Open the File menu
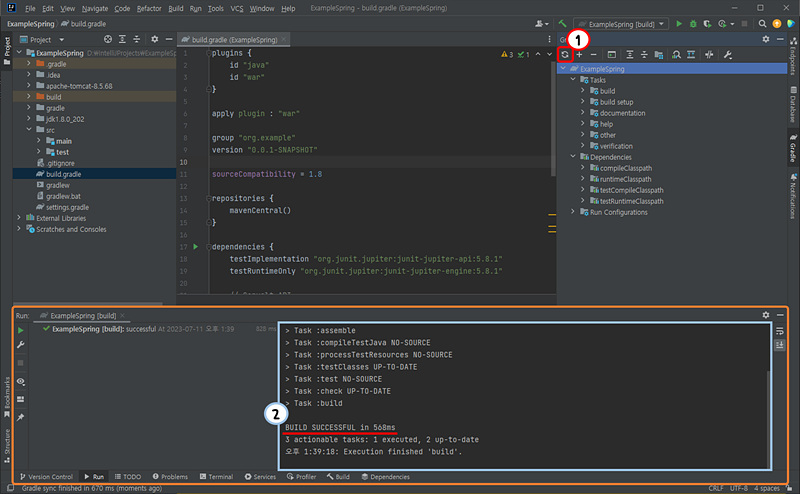Image resolution: width=800 pixels, height=494 pixels. click(30, 8)
